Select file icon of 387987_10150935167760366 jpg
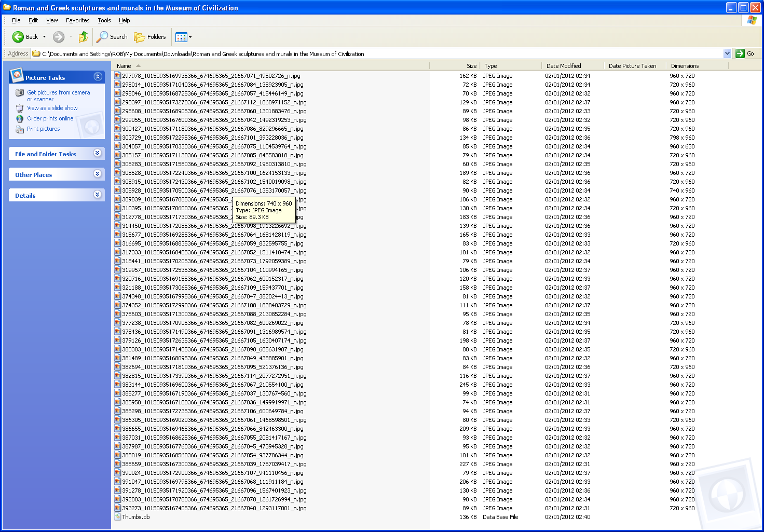The image size is (764, 532). [x=118, y=446]
